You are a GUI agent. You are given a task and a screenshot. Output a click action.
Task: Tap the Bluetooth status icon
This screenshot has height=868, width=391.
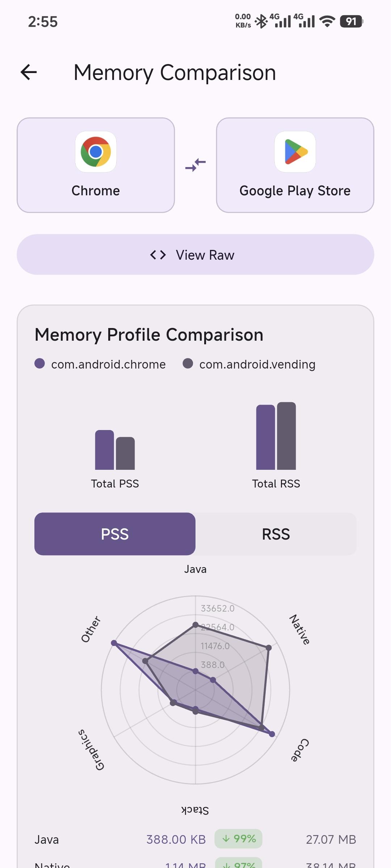pyautogui.click(x=261, y=22)
